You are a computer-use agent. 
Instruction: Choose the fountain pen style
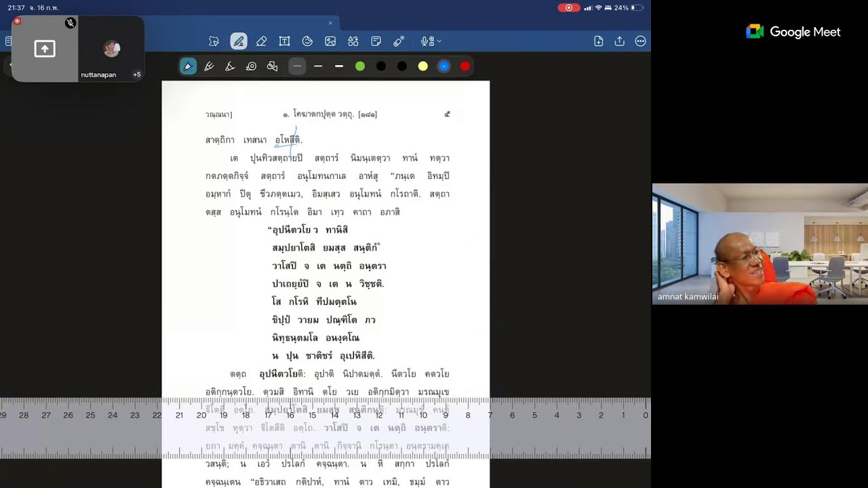[188, 66]
